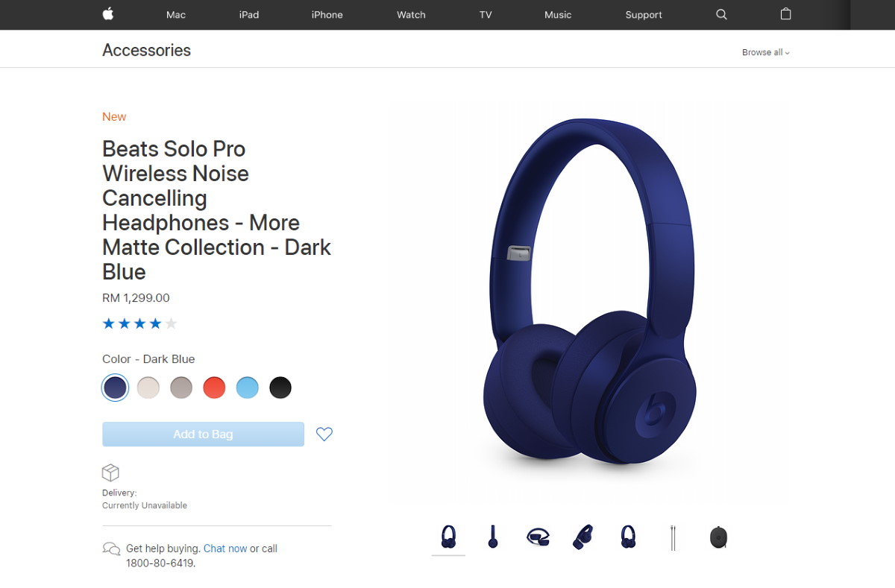Click the Add to Bag button
This screenshot has height=588, width=895.
203,434
